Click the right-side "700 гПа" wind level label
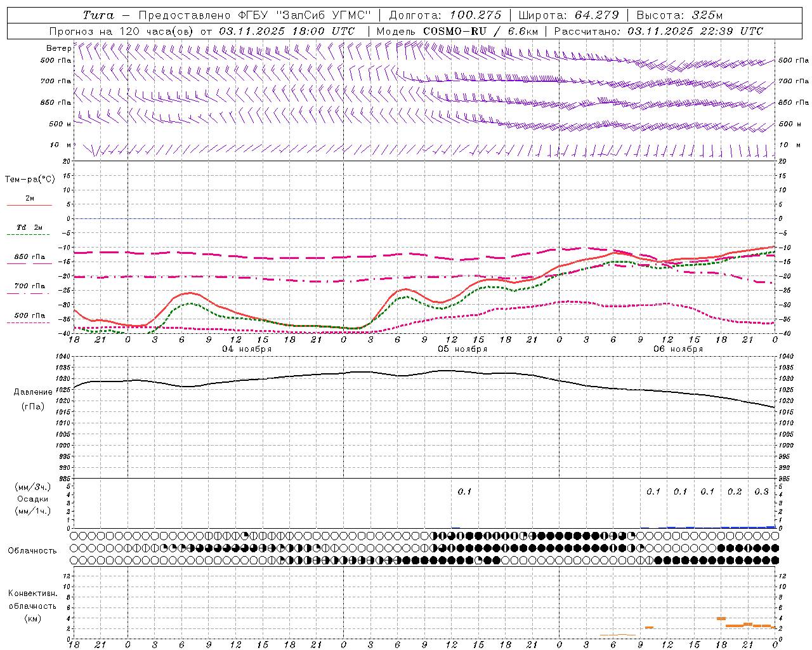The width and height of the screenshot is (812, 650). [x=794, y=81]
